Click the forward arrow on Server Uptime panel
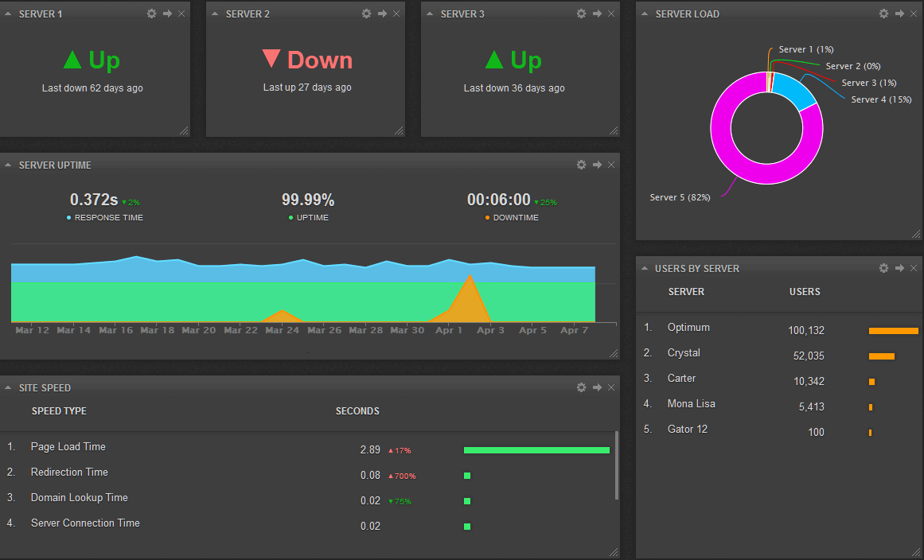The width and height of the screenshot is (924, 560). [597, 165]
